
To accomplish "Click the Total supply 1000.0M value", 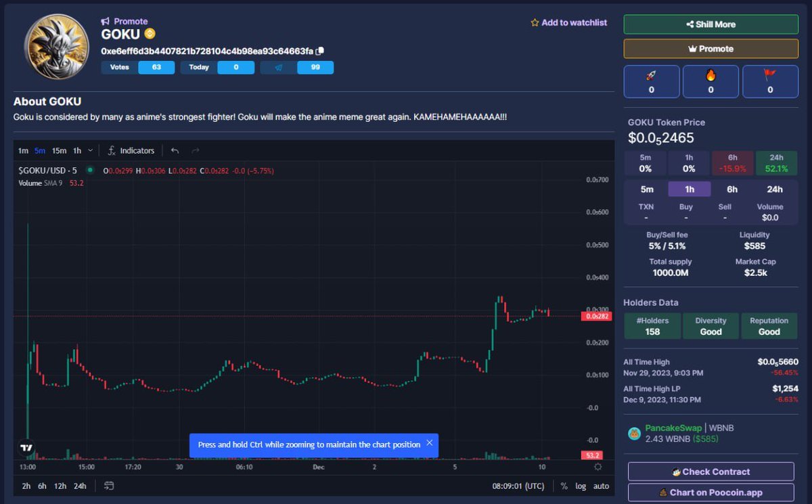I will coord(670,273).
